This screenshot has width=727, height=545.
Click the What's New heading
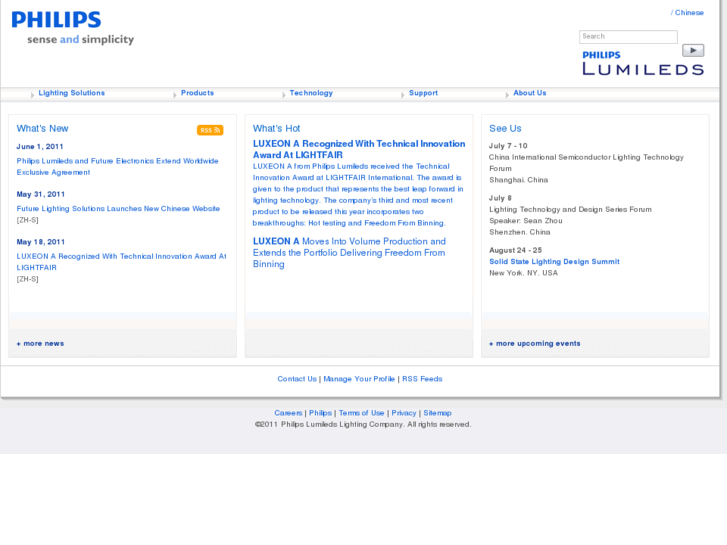click(x=42, y=128)
